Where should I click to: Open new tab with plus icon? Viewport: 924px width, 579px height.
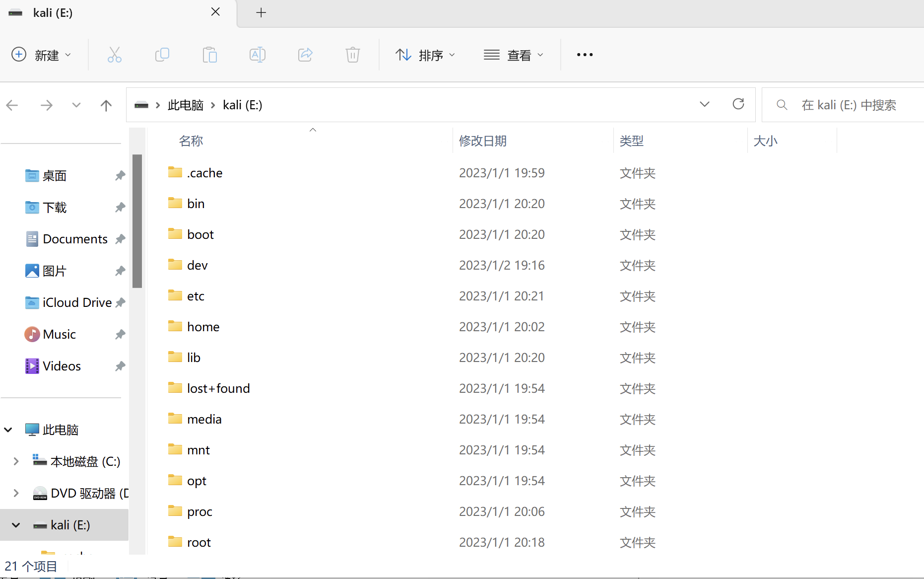(x=261, y=12)
